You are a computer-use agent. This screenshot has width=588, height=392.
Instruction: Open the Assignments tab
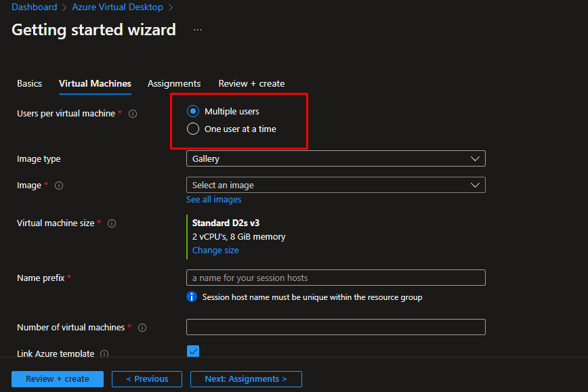tap(174, 83)
